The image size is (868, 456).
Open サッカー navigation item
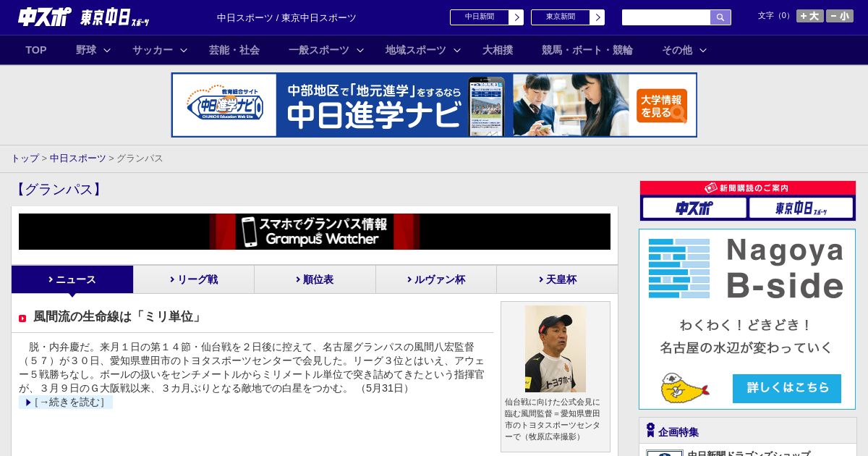pyautogui.click(x=153, y=50)
